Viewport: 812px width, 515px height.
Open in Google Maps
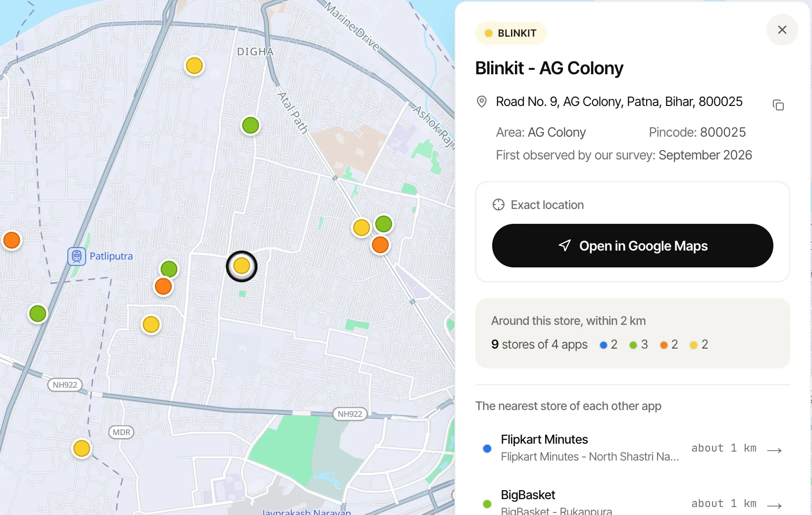click(632, 246)
